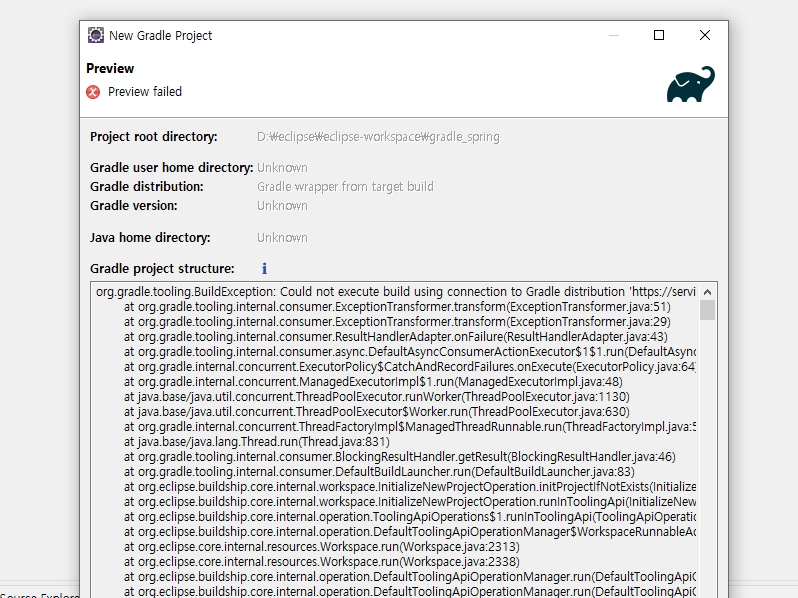
Task: Click the 'Preview' page heading
Action: click(x=110, y=69)
